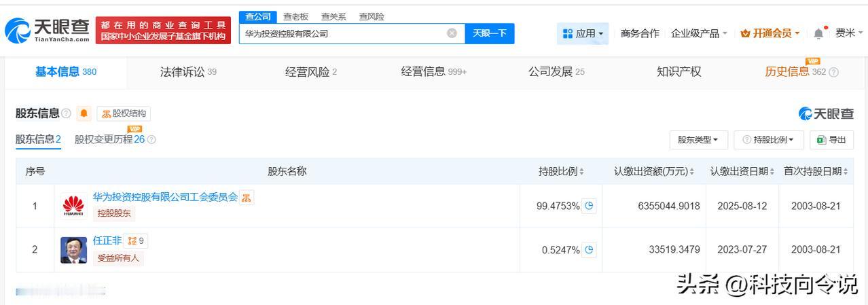Clear search text with the X icon
Viewport: 868px width, 305px height.
click(452, 33)
